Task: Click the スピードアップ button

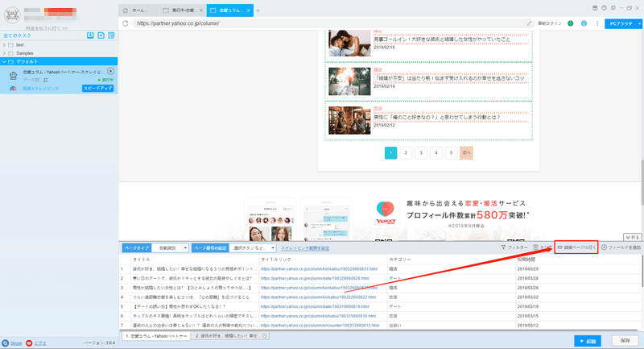Action: point(97,89)
